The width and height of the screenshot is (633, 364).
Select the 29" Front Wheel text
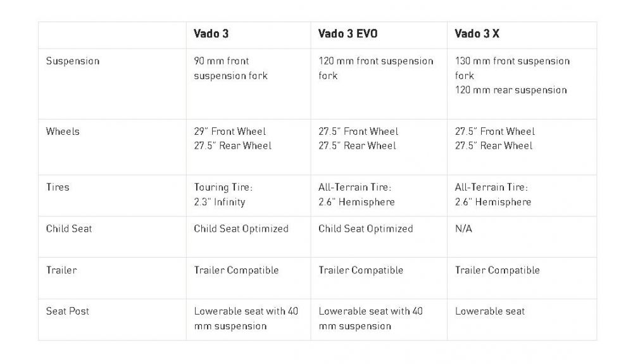pos(230,132)
